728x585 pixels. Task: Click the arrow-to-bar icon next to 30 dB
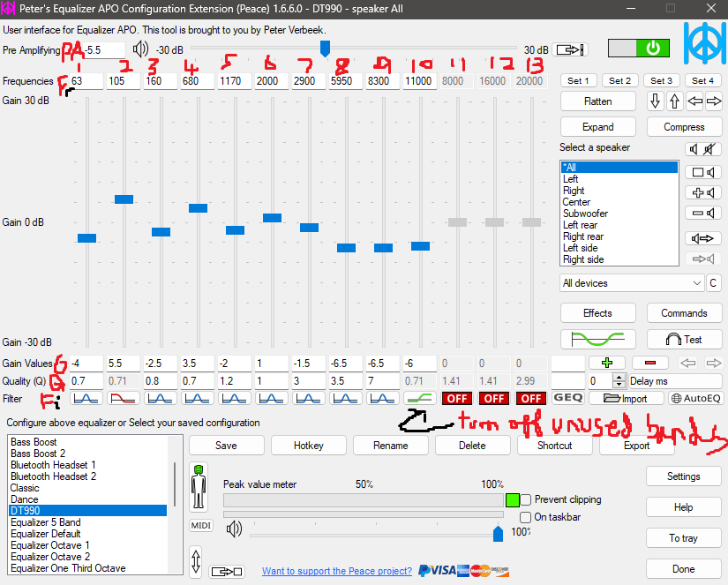pyautogui.click(x=570, y=49)
